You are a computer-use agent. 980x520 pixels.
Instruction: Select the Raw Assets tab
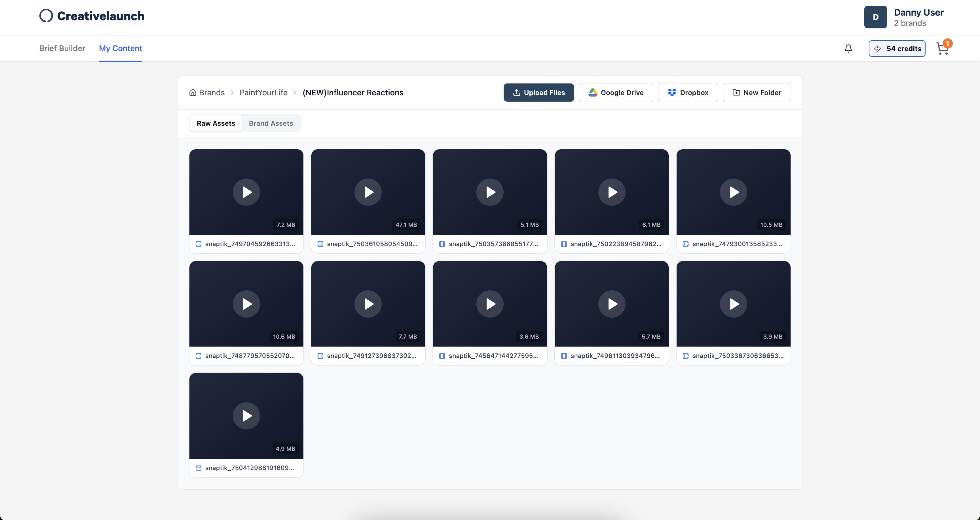(216, 123)
